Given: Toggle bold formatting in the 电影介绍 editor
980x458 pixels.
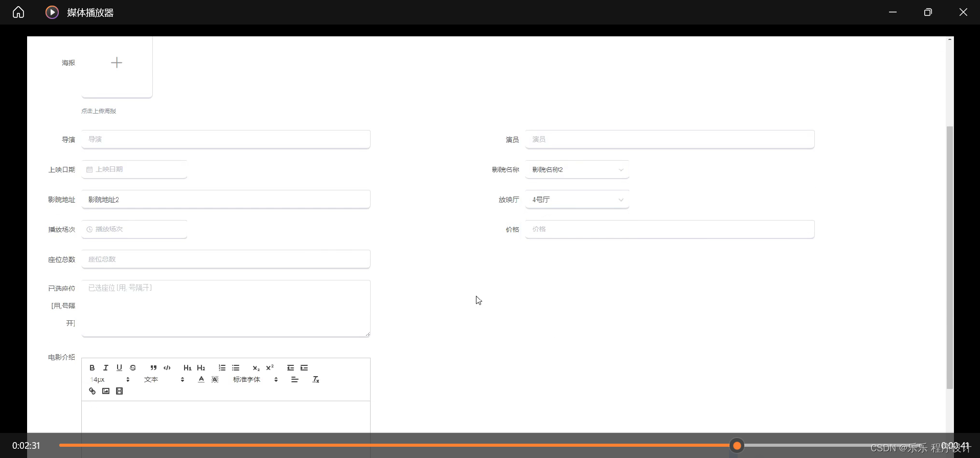Looking at the screenshot, I should point(92,368).
